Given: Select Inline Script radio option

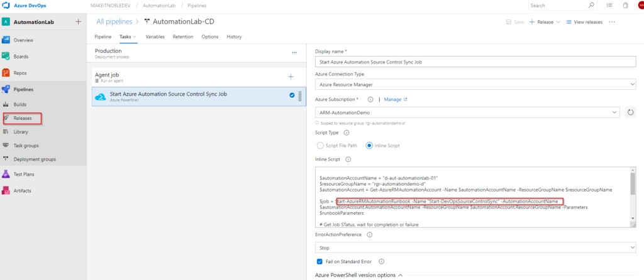Looking at the screenshot, I should (x=369, y=146).
